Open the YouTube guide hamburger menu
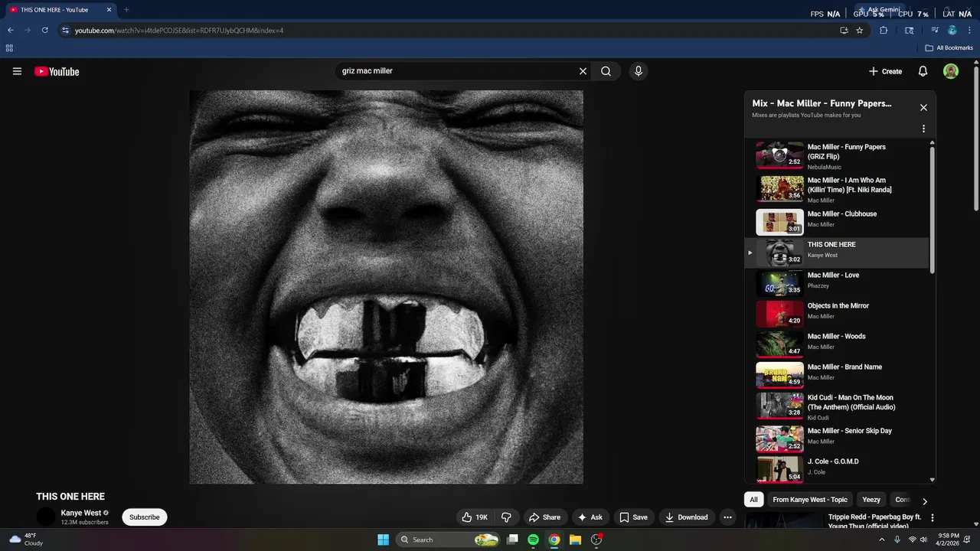The height and width of the screenshot is (551, 980). click(17, 71)
